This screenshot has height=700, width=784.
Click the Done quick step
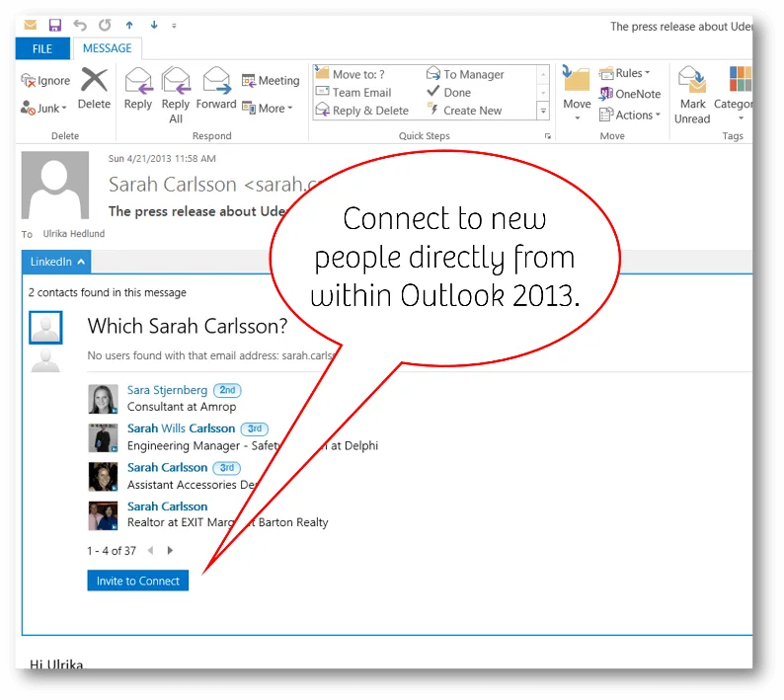click(x=448, y=93)
